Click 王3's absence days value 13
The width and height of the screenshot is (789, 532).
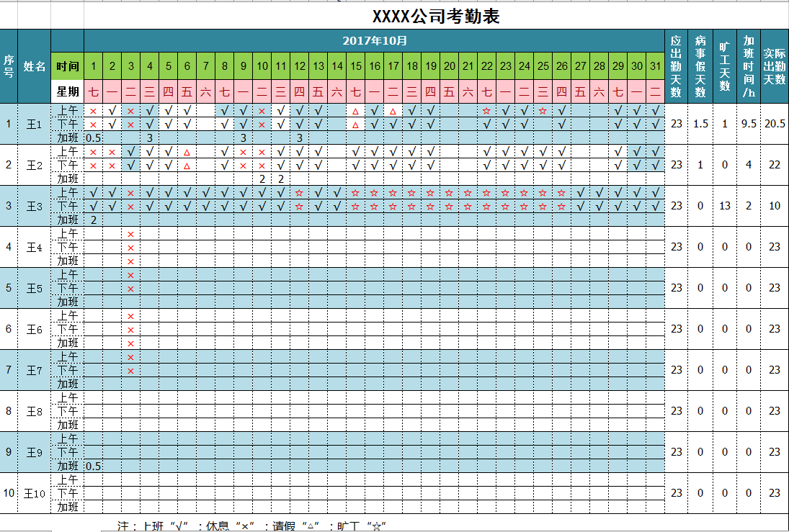coord(725,206)
